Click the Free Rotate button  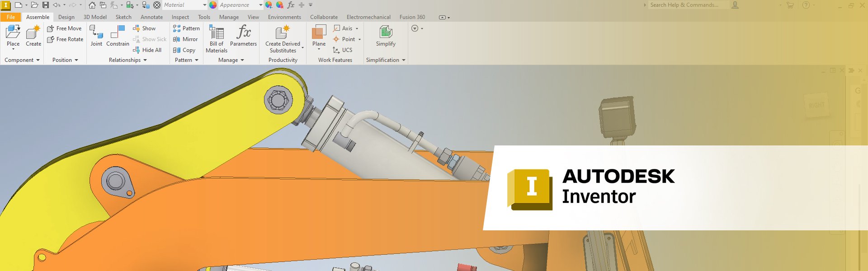(x=65, y=39)
